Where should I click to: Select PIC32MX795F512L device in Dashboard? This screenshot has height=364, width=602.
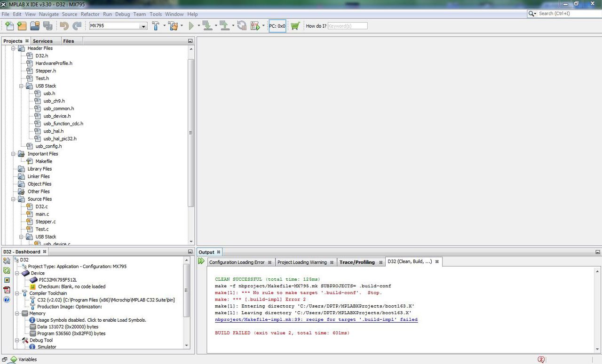(58, 280)
